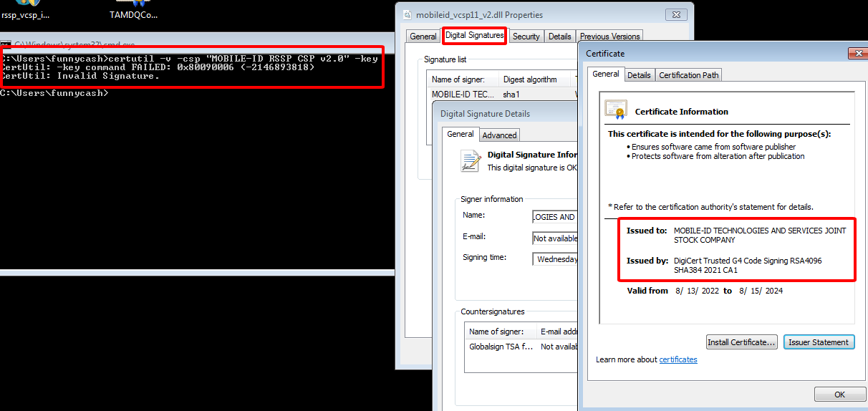The height and width of the screenshot is (411, 868).
Task: Open the Previous Versions tab
Action: [609, 37]
